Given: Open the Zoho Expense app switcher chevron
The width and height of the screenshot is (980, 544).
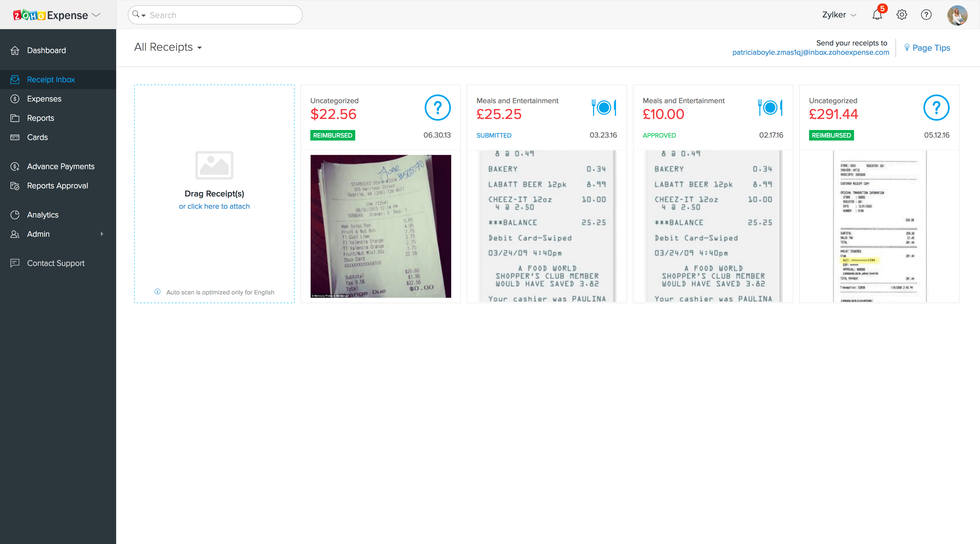Looking at the screenshot, I should (96, 15).
